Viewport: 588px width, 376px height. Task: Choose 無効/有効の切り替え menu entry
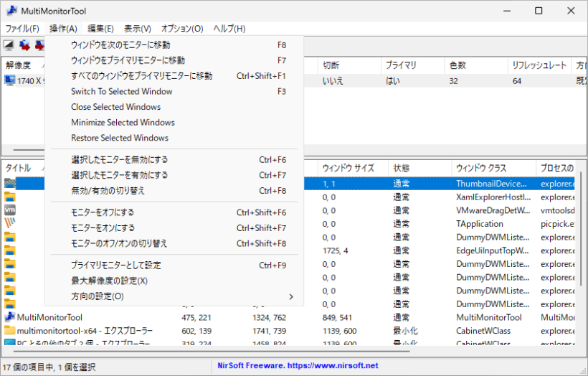point(174,191)
